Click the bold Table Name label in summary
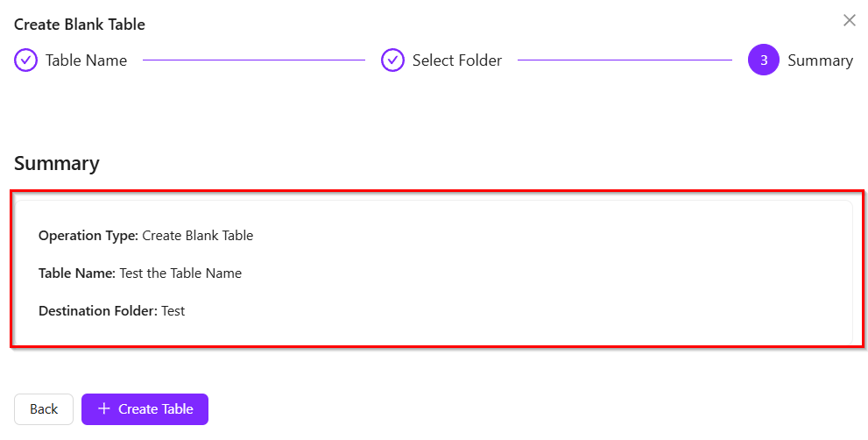The image size is (868, 440). (77, 273)
